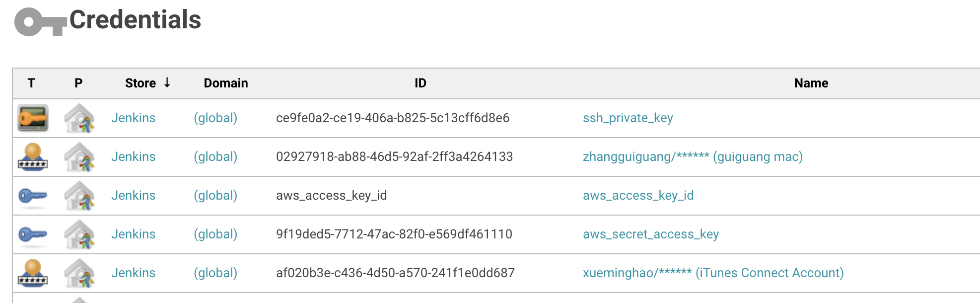Open the ssh_private_key credential link
980x303 pixels.
[x=628, y=118]
